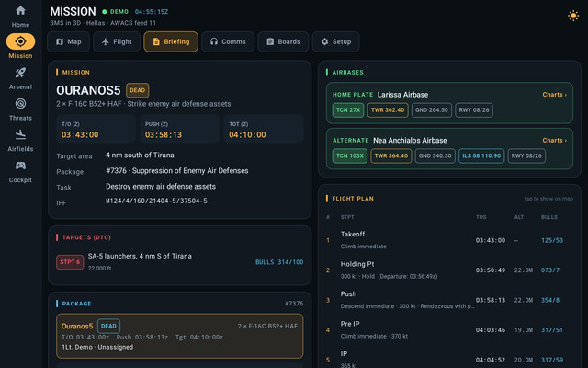Viewport: 588px width, 368px height.
Task: Toggle light theme with the sun icon
Action: (x=573, y=16)
